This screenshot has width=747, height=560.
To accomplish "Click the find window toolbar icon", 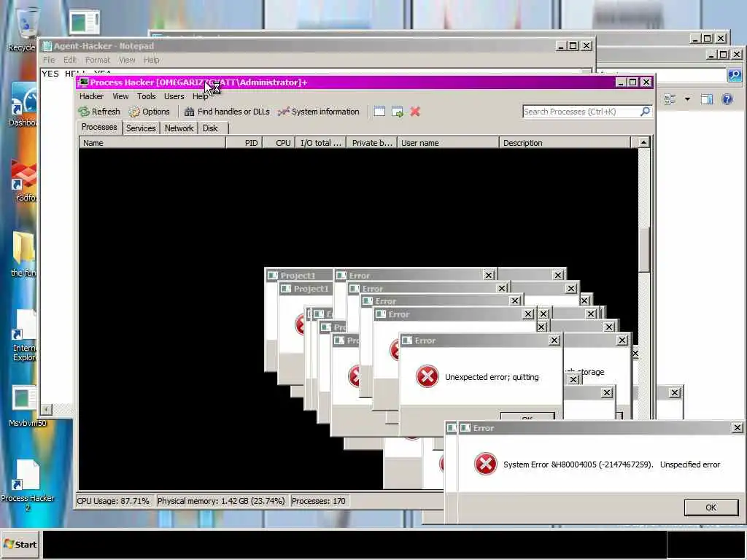I will point(379,112).
